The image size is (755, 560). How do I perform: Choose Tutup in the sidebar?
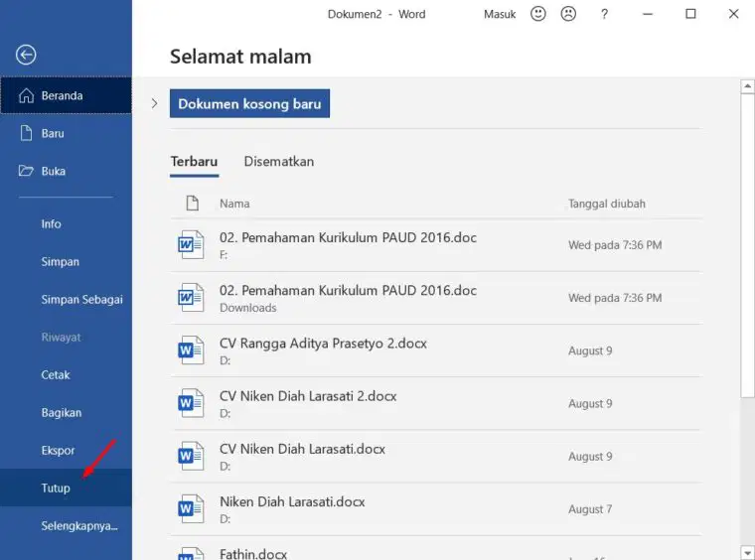(66, 488)
